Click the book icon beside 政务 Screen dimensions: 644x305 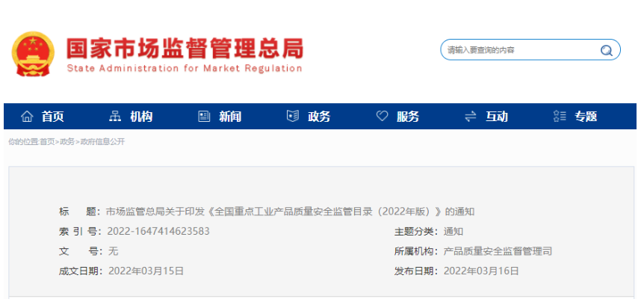pyautogui.click(x=293, y=117)
